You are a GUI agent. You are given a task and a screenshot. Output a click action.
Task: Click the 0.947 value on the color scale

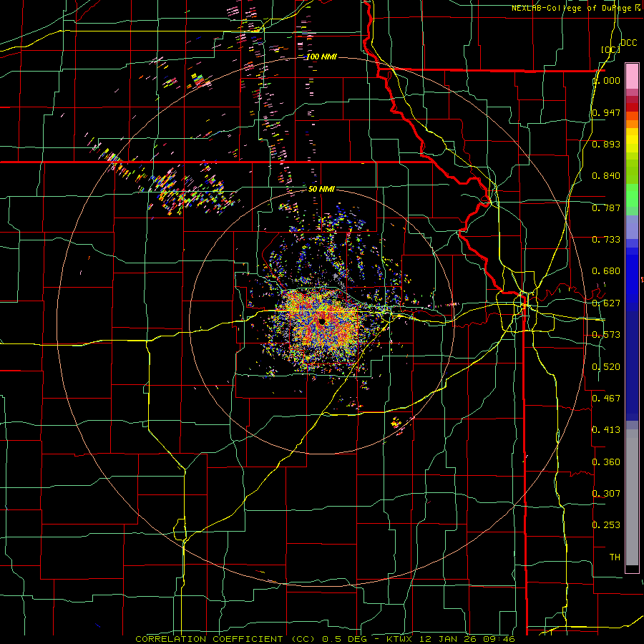click(606, 112)
